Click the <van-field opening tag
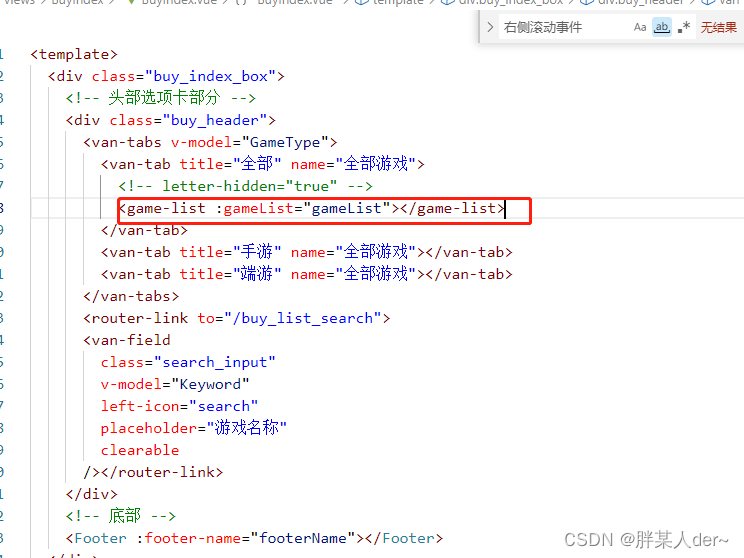 [x=127, y=340]
